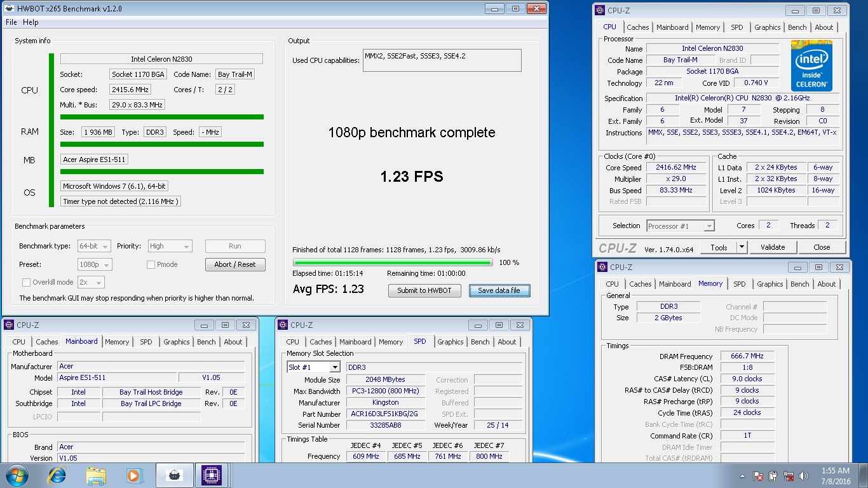The height and width of the screenshot is (488, 868).
Task: Click the Acer Aspire ES1-511 field in HWBOT
Action: pyautogui.click(x=94, y=159)
